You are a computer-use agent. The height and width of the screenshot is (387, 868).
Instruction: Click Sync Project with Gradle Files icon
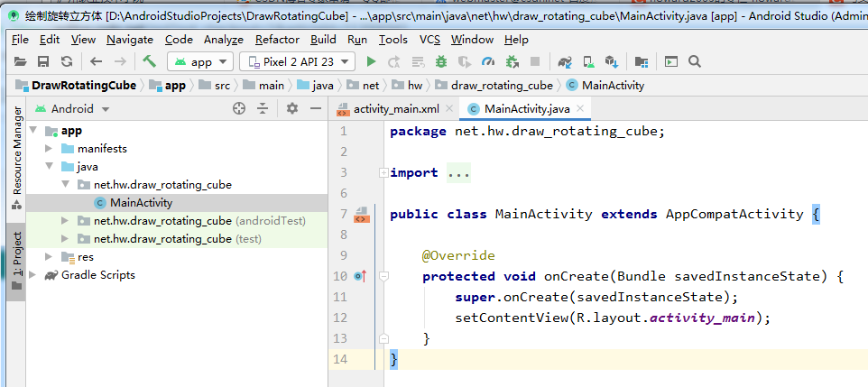(565, 61)
